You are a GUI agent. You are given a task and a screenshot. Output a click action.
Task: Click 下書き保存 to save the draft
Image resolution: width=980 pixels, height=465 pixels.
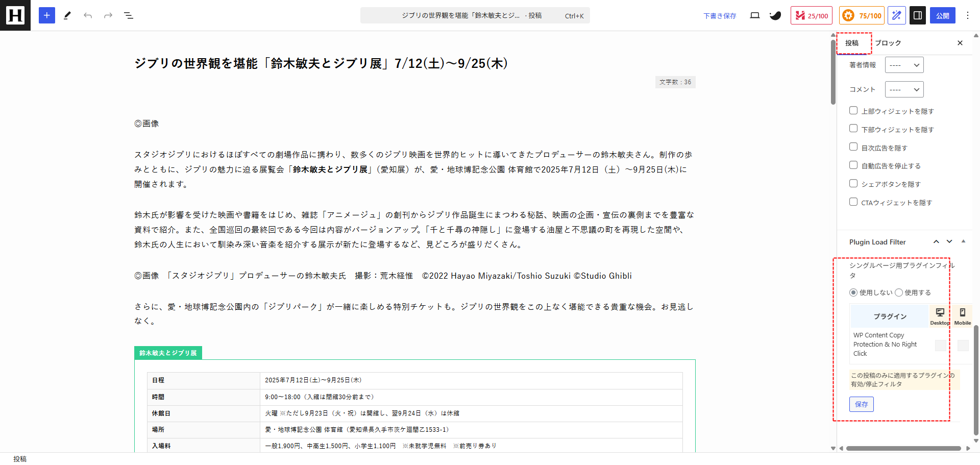[720, 16]
